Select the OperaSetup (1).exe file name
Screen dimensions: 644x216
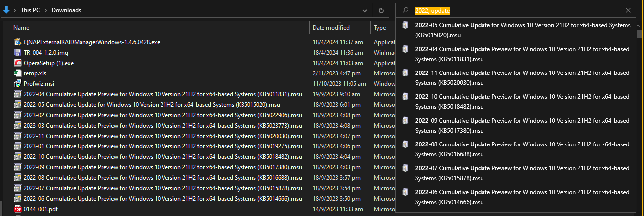tap(49, 63)
